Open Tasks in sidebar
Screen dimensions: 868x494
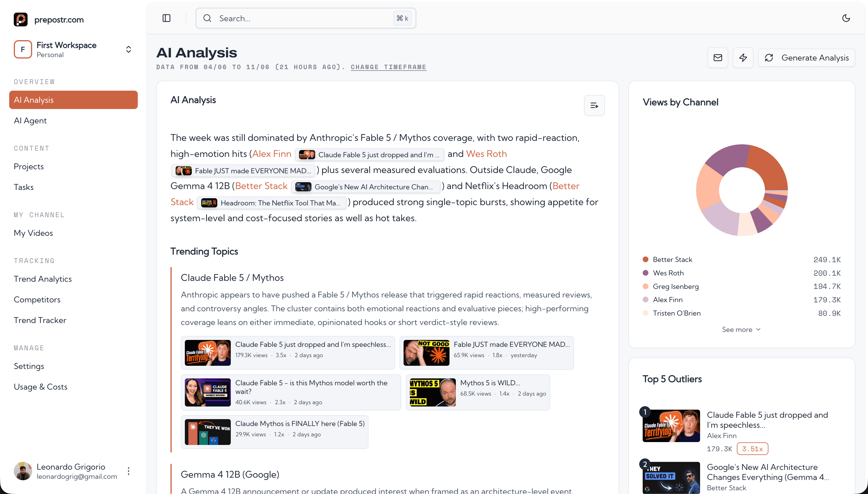[24, 187]
